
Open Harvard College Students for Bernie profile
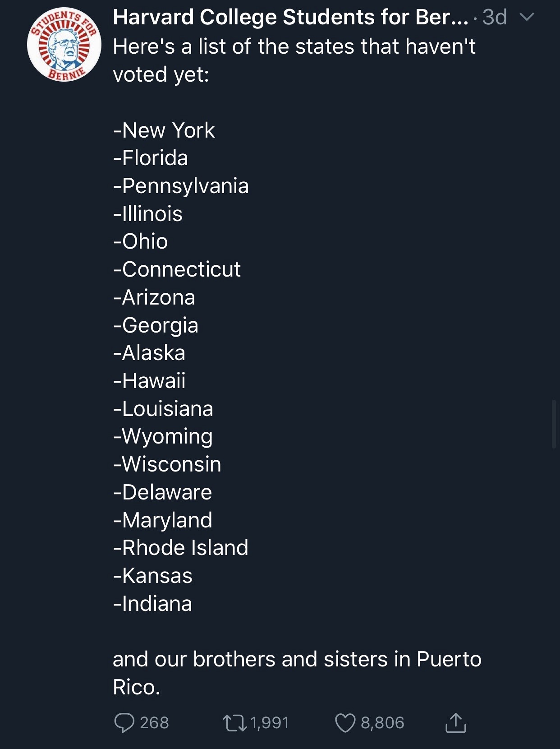290,17
